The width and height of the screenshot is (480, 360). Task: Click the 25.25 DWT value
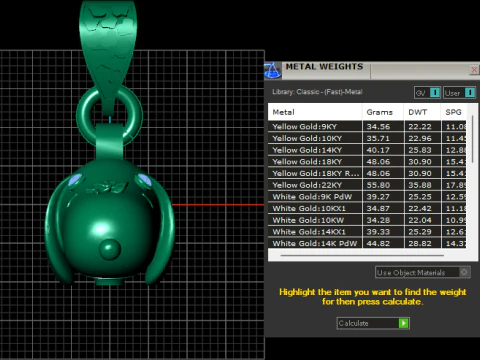[420, 197]
